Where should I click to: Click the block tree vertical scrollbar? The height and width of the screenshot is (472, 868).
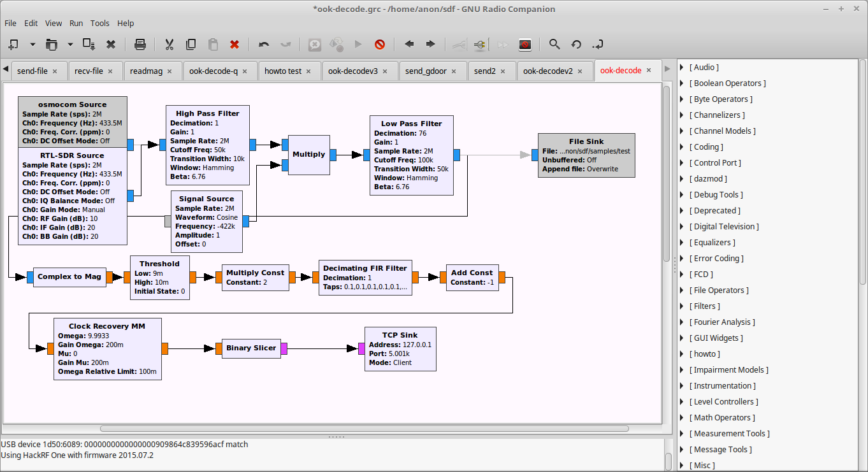click(x=863, y=172)
